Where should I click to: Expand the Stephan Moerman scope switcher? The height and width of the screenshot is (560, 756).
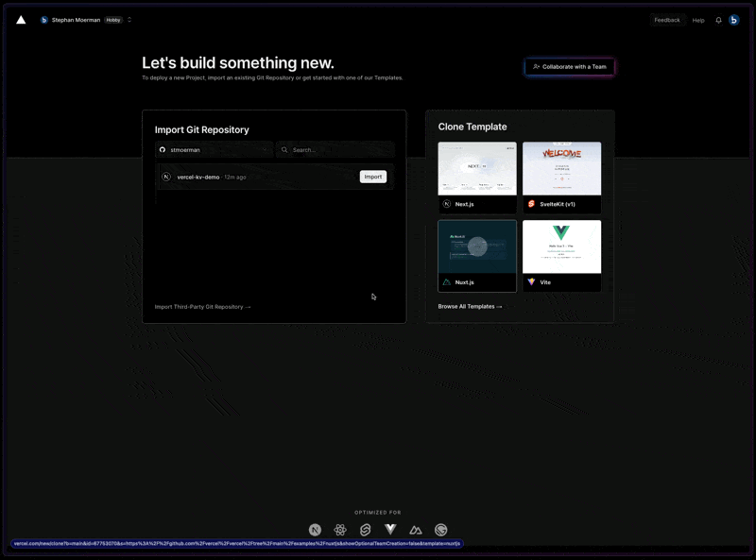point(129,20)
